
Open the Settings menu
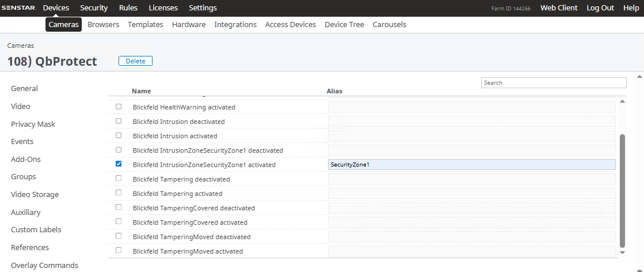(203, 8)
